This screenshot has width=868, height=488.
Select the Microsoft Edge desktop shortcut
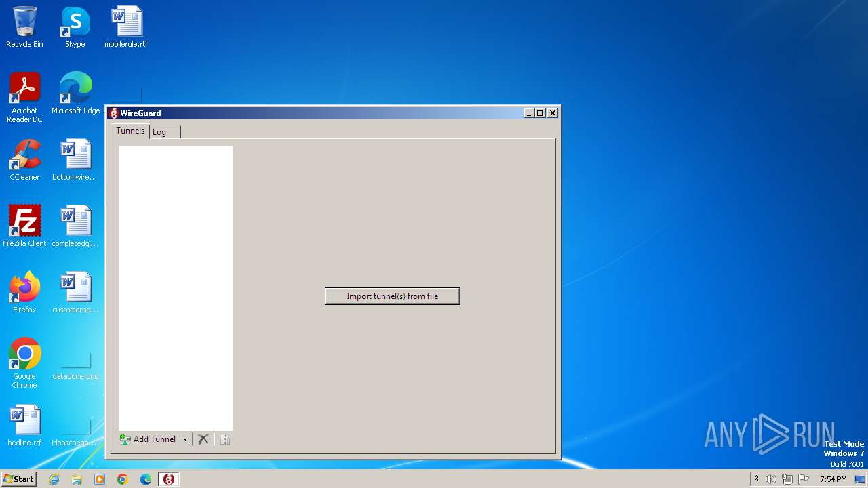tap(75, 94)
